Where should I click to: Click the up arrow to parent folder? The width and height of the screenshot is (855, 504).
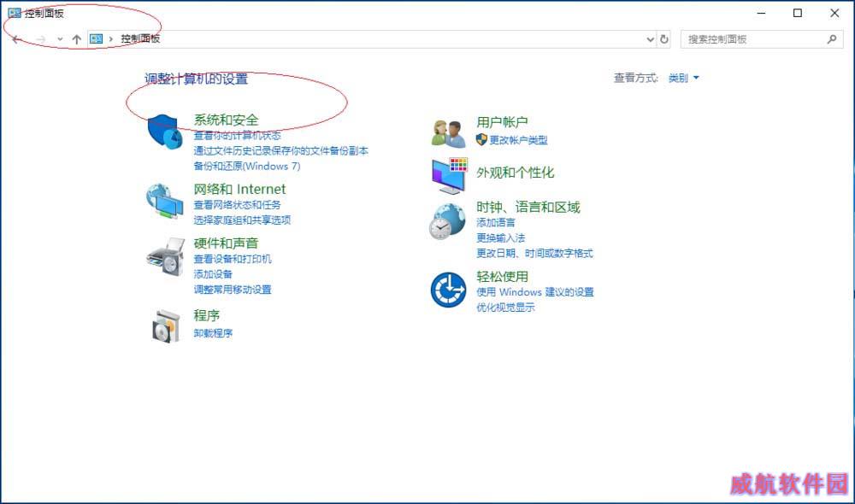[77, 39]
